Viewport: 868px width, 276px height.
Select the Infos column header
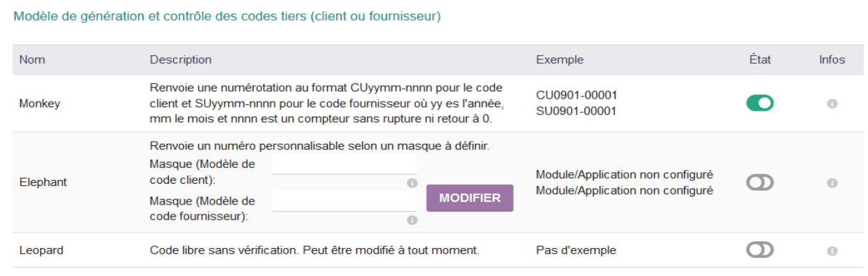click(832, 60)
